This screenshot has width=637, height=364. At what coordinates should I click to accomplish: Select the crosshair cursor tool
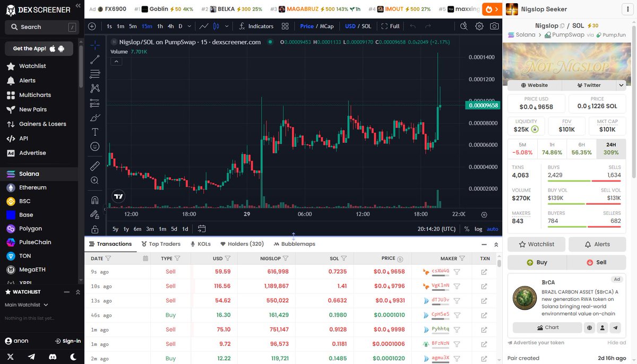tap(95, 45)
